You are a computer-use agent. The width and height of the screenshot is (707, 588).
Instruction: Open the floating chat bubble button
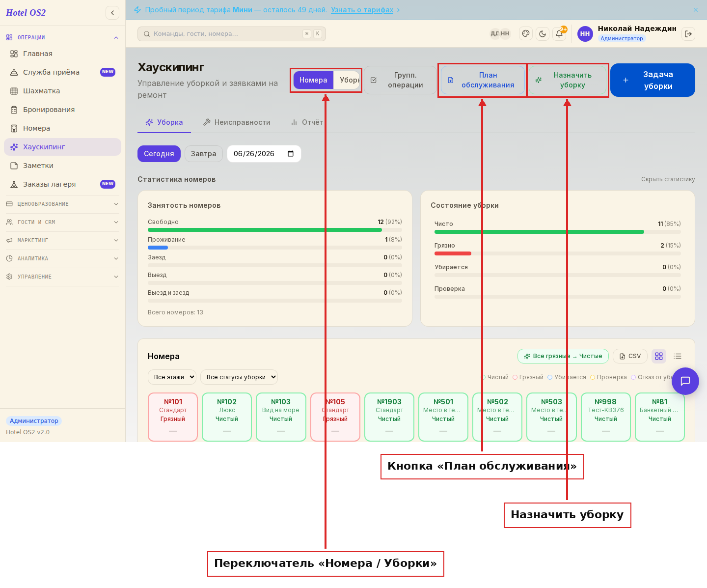point(685,381)
